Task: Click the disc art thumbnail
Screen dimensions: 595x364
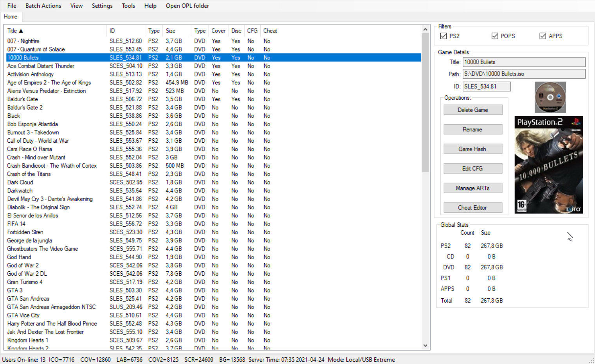Action: [550, 97]
